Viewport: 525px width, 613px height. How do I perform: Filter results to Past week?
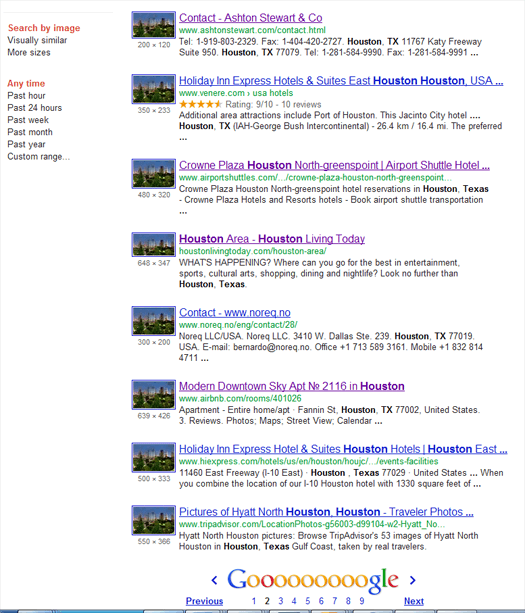(28, 120)
